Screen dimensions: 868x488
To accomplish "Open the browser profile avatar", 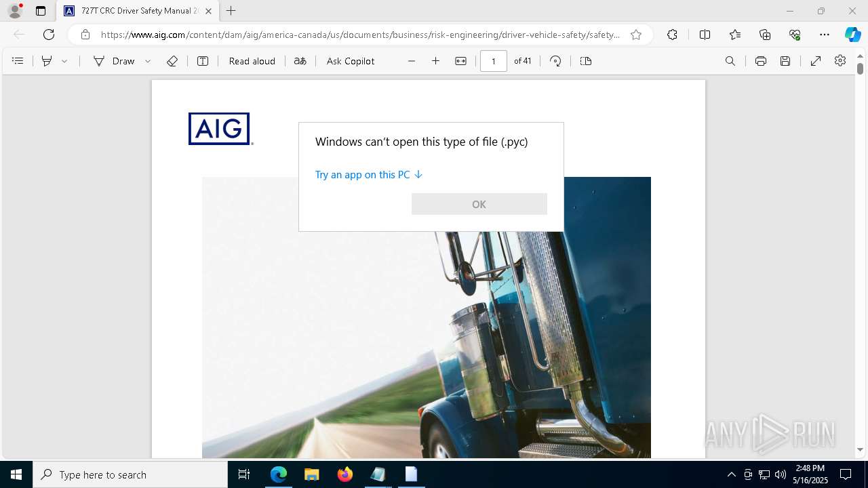I will [15, 11].
